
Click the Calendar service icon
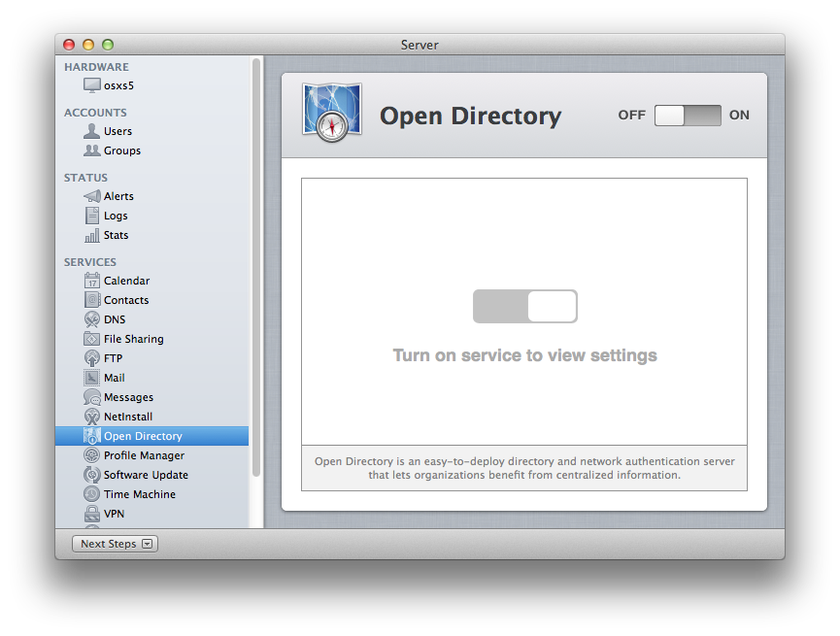pos(91,281)
